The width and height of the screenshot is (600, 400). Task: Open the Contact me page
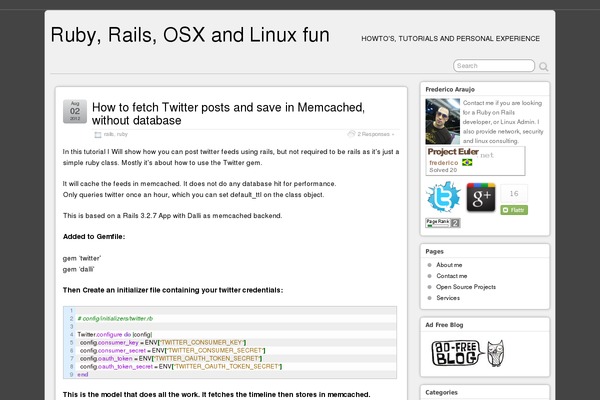pos(452,276)
